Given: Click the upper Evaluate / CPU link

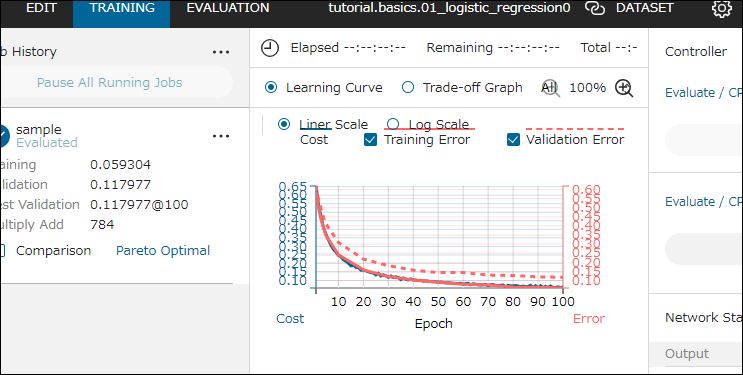Looking at the screenshot, I should tap(704, 92).
